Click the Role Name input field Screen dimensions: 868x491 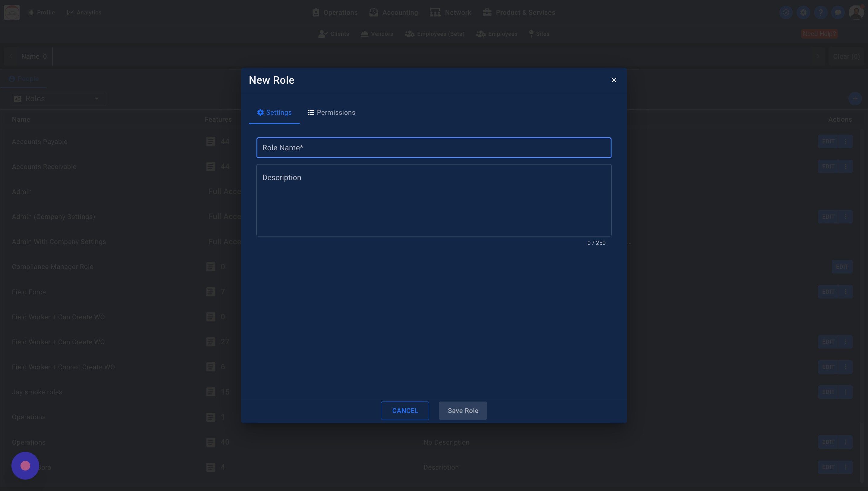pos(433,148)
